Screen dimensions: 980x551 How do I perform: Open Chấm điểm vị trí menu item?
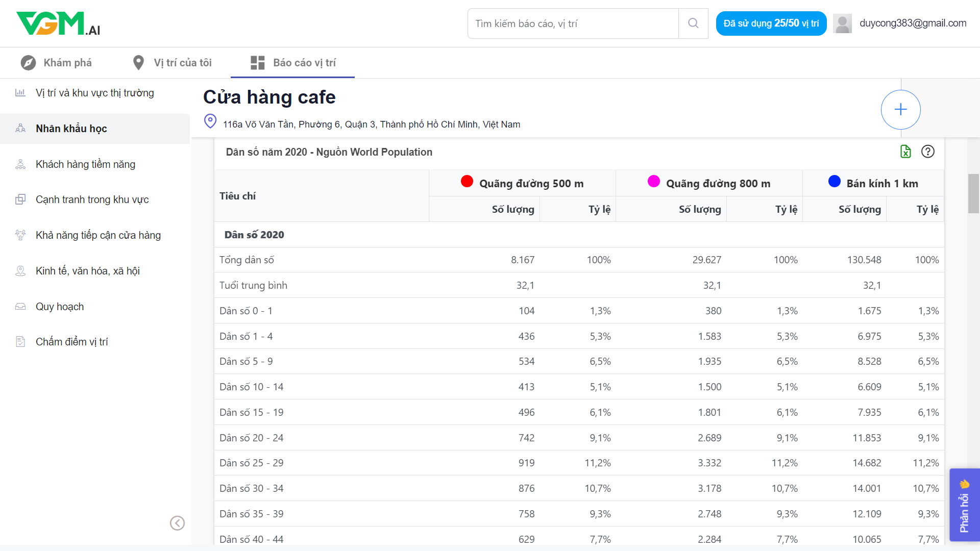click(71, 342)
